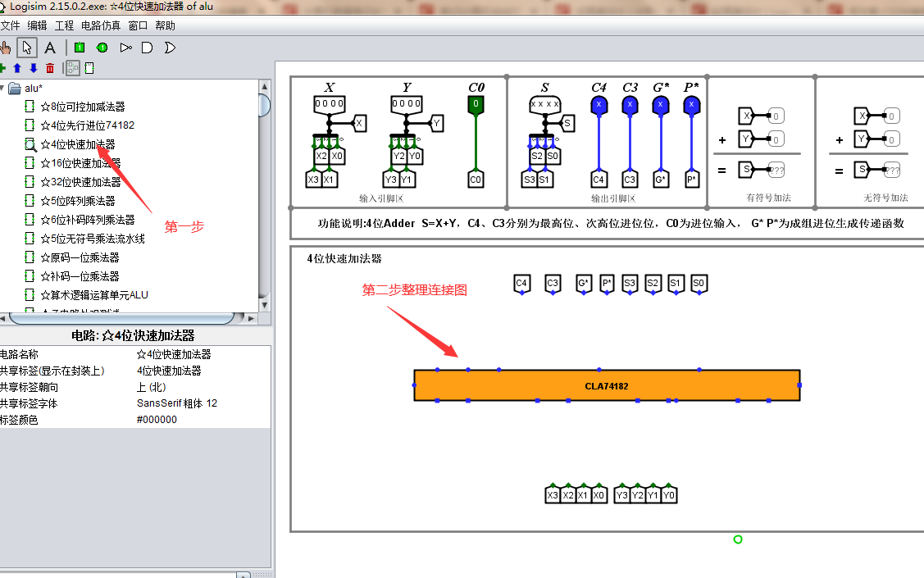Move circuit up with blue up arrow
This screenshot has width=924, height=578.
point(17,68)
